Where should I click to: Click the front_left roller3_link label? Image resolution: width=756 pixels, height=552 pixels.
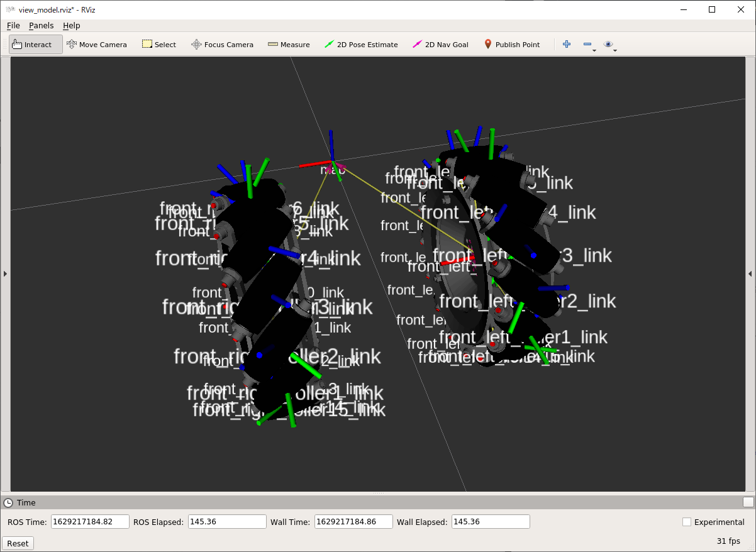[523, 255]
